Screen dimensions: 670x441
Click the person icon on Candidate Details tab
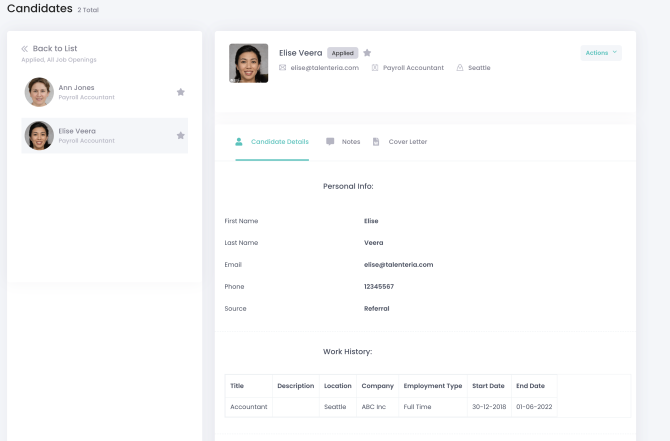[239, 142]
